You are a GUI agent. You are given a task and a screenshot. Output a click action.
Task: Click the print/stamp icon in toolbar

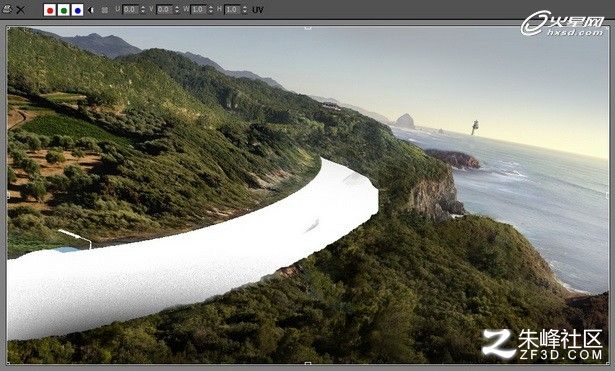click(x=7, y=9)
